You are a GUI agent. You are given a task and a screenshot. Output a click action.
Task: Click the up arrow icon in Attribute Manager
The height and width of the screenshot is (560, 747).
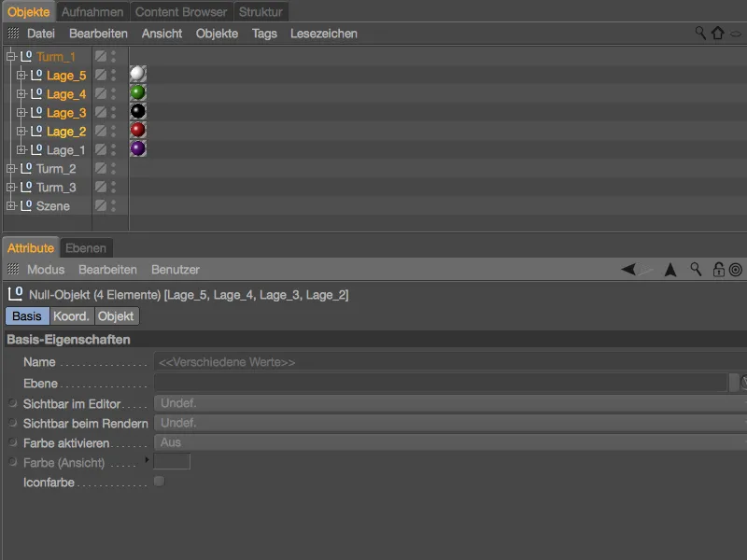tap(670, 270)
